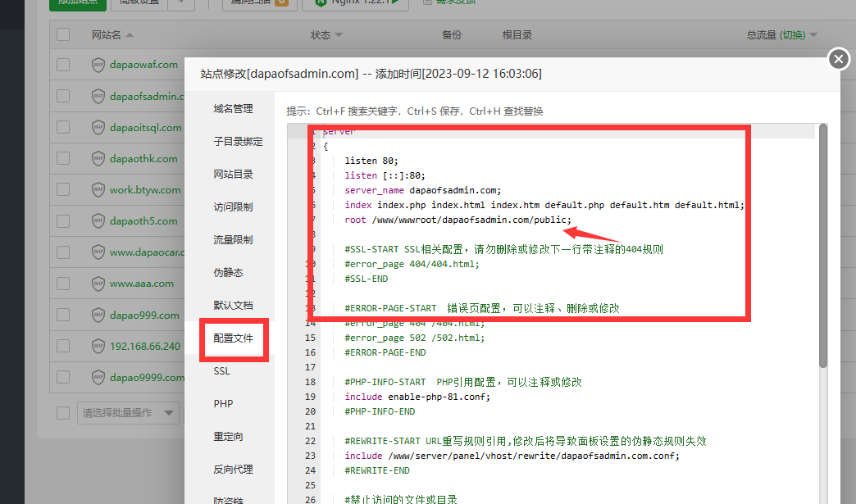Click WAF shield icon for dapaofsadmin site row
The image size is (856, 504).
click(98, 96)
